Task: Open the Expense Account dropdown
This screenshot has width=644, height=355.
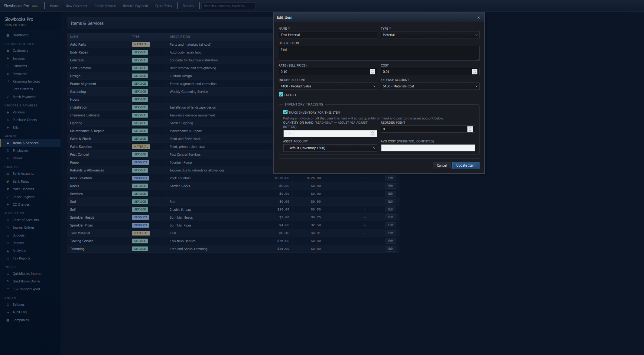Action: coord(430,86)
